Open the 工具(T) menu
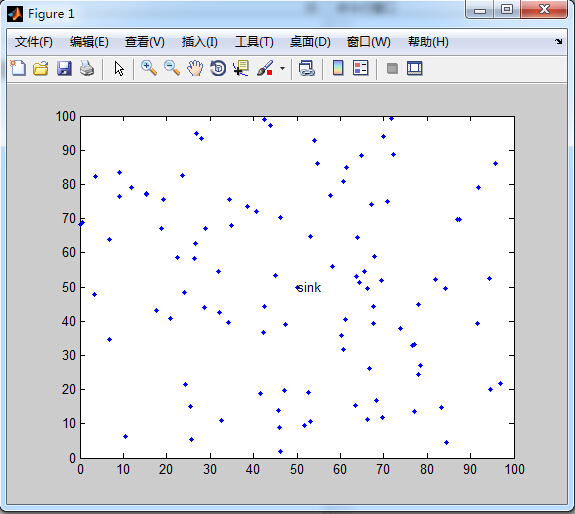The width and height of the screenshot is (575, 514). click(x=254, y=42)
